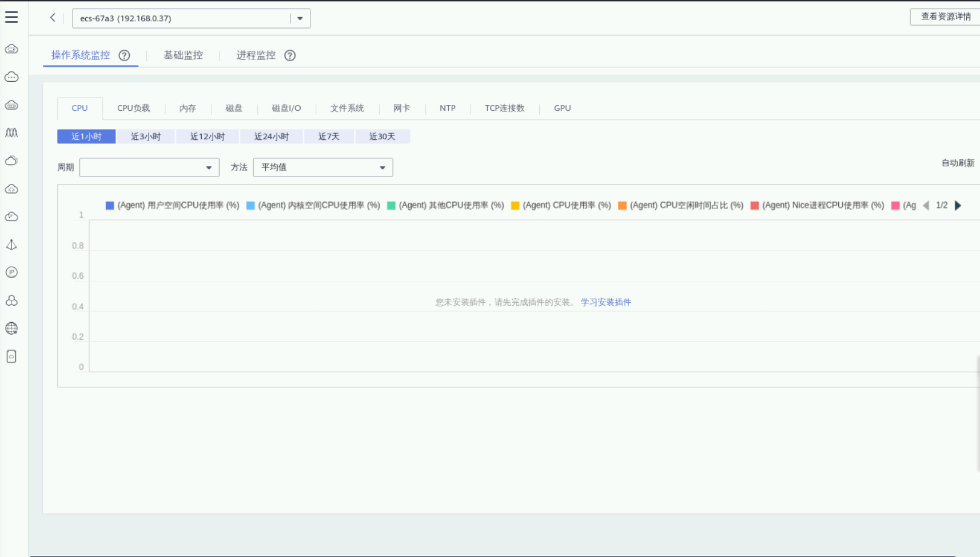Screen dimensions: 980x557
Task: Toggle the 用户空间CPU使用率 legend series
Action: pyautogui.click(x=172, y=206)
